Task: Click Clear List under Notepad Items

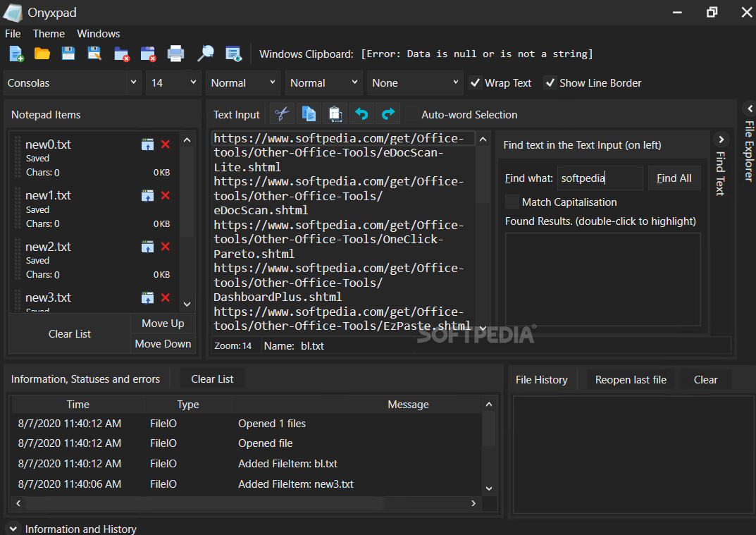Action: (70, 334)
